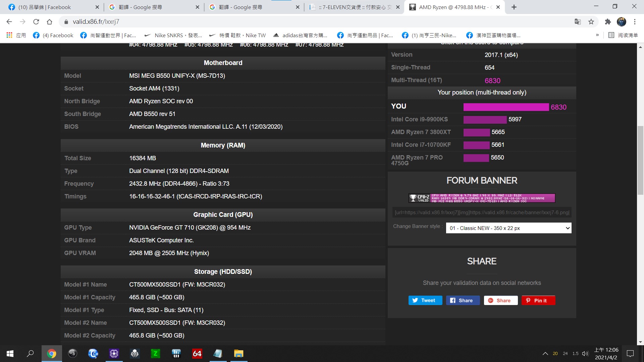The image size is (644, 362).
Task: Click the AMD Ryzen 7 3800XT comparison row
Action: (x=482, y=132)
